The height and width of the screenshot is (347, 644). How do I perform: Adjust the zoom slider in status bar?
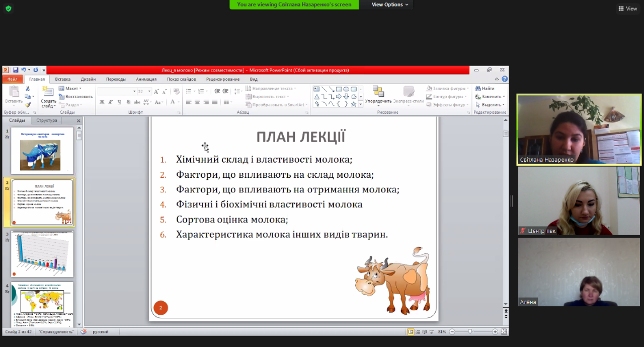[470, 332]
